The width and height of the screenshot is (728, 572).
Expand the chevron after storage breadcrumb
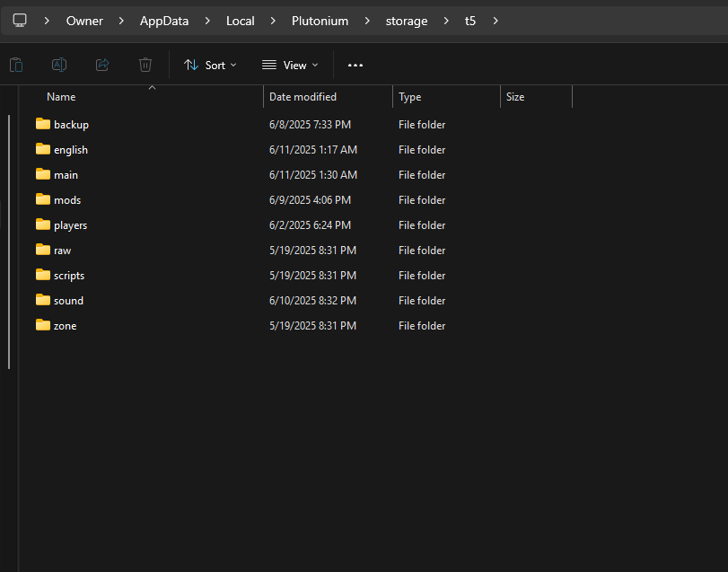pos(446,21)
